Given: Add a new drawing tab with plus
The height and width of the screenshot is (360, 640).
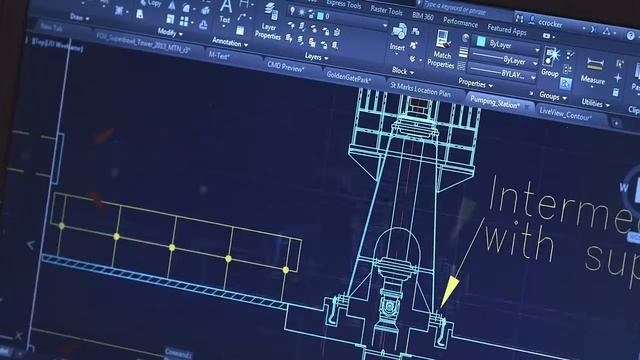Looking at the screenshot, I should (616, 122).
